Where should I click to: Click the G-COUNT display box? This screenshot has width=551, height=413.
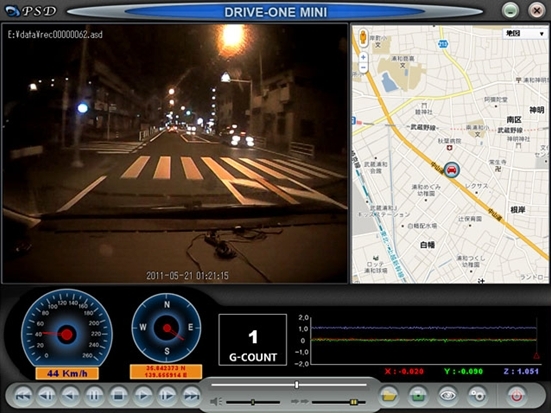(253, 340)
